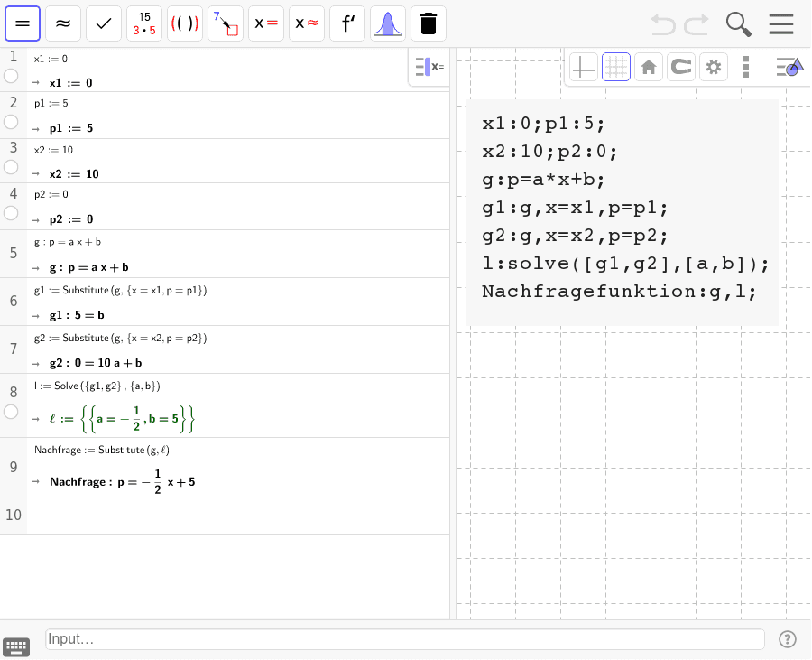Open Graphics view settings gear
The image size is (812, 660).
point(714,67)
